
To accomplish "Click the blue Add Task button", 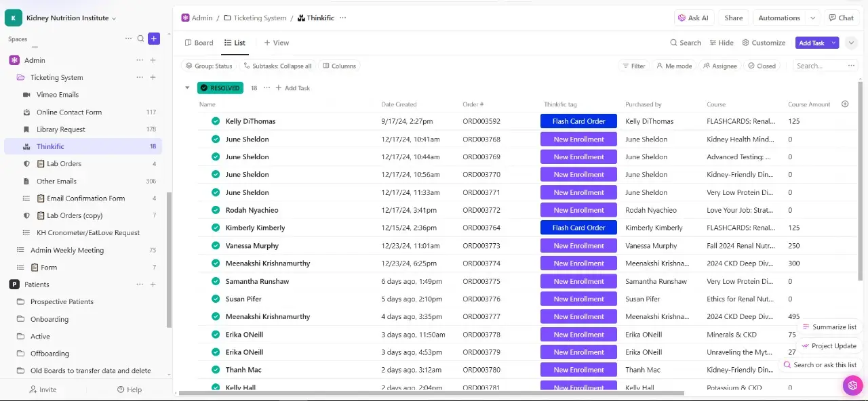I will point(812,43).
